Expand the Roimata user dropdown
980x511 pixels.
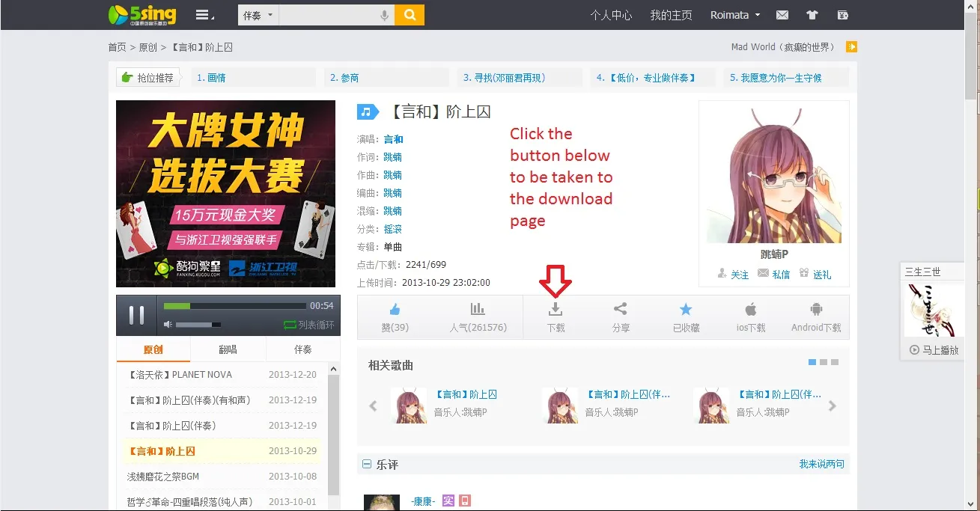pyautogui.click(x=735, y=15)
